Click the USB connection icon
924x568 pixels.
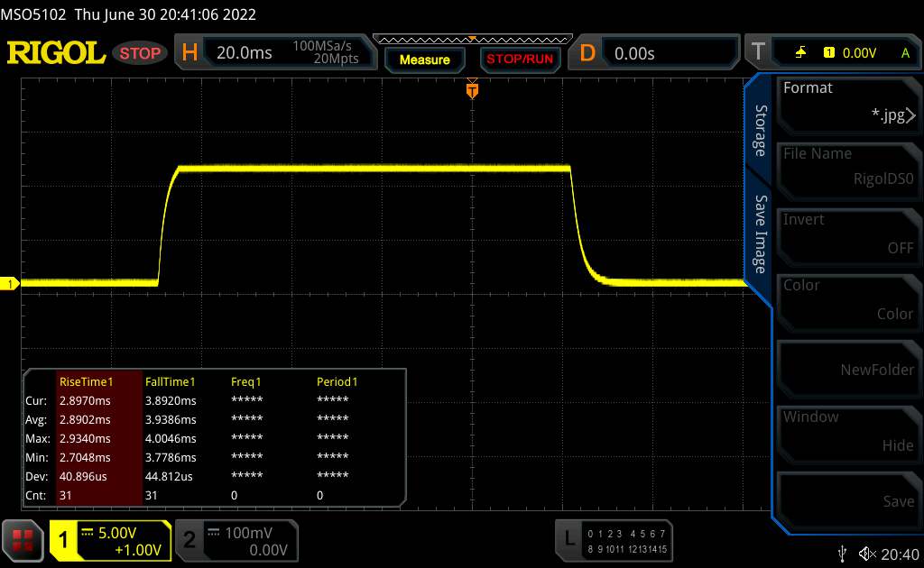[x=842, y=553]
